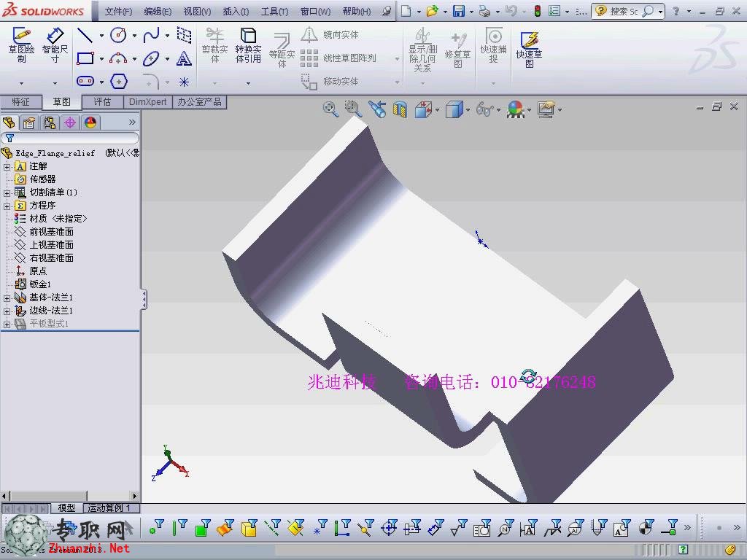Viewport: 747px width, 560px height.
Task: Open the PropertyManager tab icon
Action: point(28,122)
